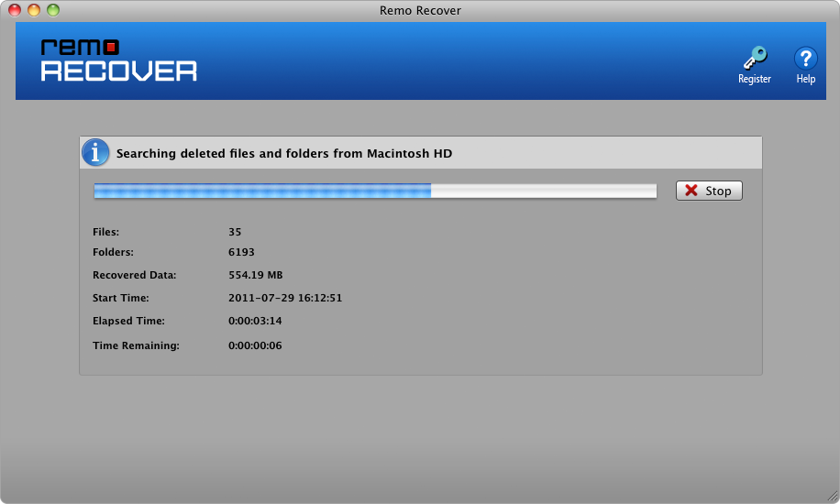Click the search progress bar

375,191
